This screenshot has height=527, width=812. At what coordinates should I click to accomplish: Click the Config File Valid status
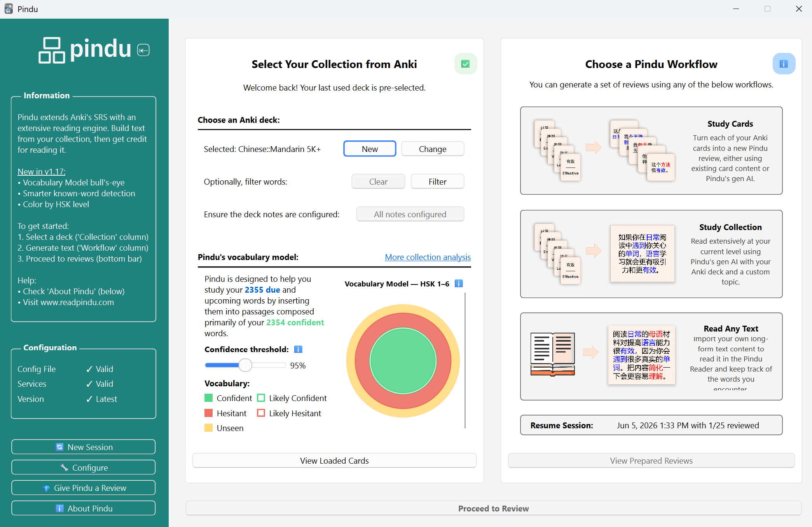pos(100,369)
